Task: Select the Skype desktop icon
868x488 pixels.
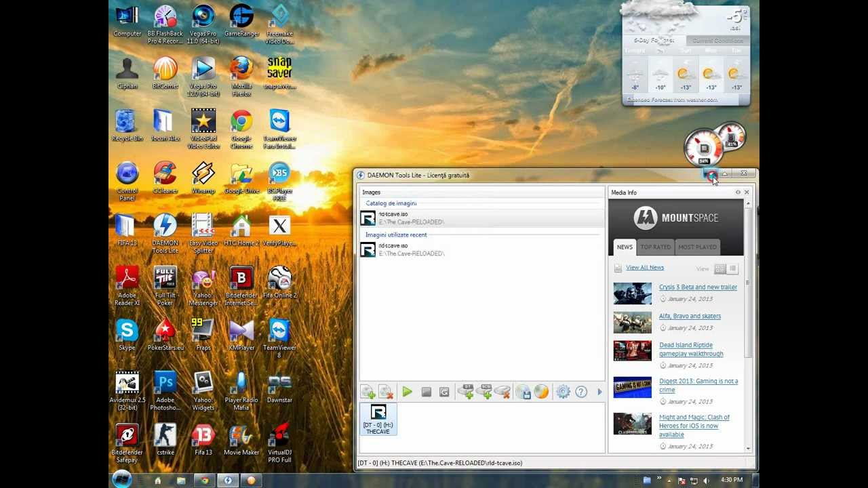Action: pyautogui.click(x=127, y=335)
